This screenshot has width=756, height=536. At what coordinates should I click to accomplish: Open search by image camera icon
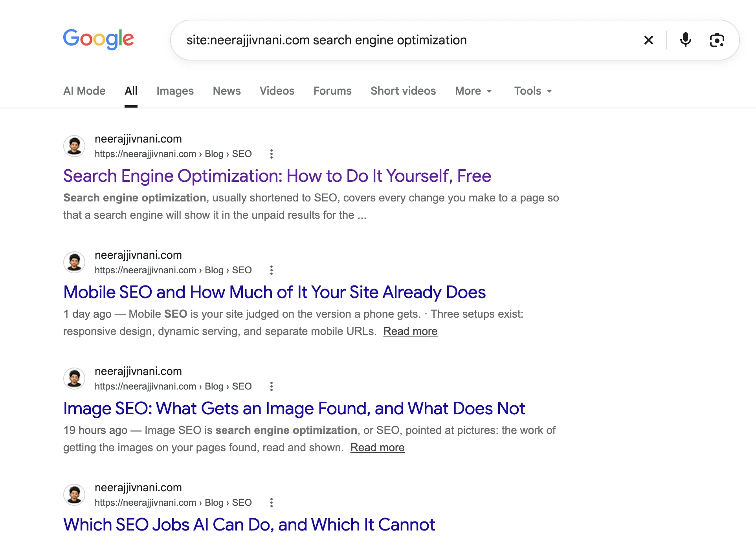point(717,40)
